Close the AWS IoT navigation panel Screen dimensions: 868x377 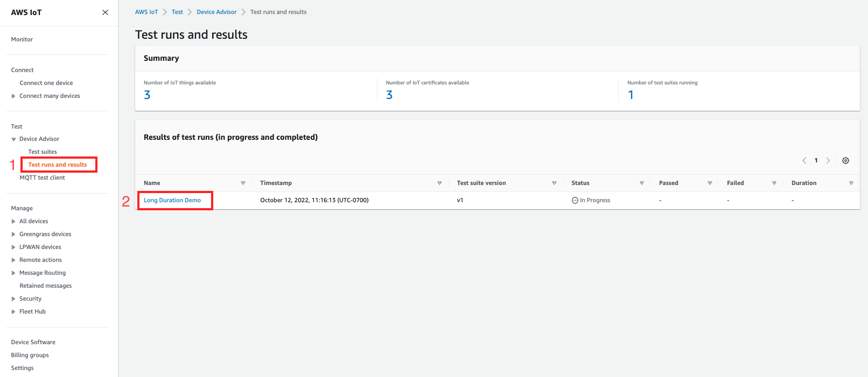(x=105, y=12)
